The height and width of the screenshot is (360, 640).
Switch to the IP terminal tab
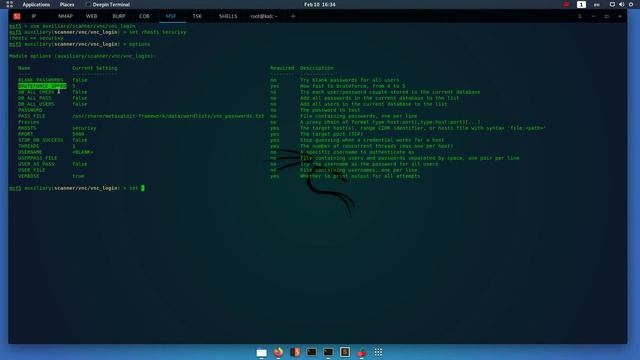pyautogui.click(x=34, y=16)
